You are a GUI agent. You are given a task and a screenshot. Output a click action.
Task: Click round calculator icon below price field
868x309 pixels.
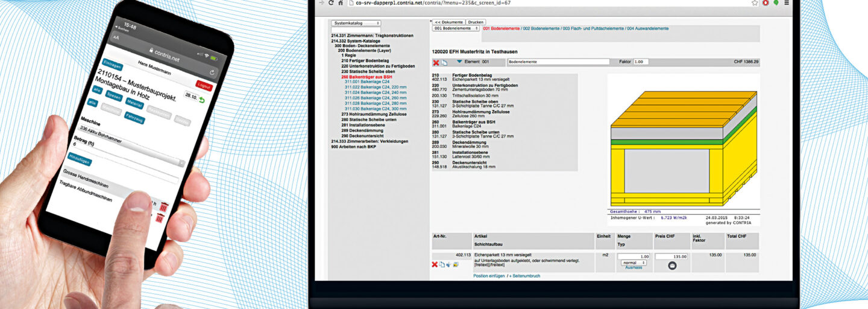[x=672, y=265]
